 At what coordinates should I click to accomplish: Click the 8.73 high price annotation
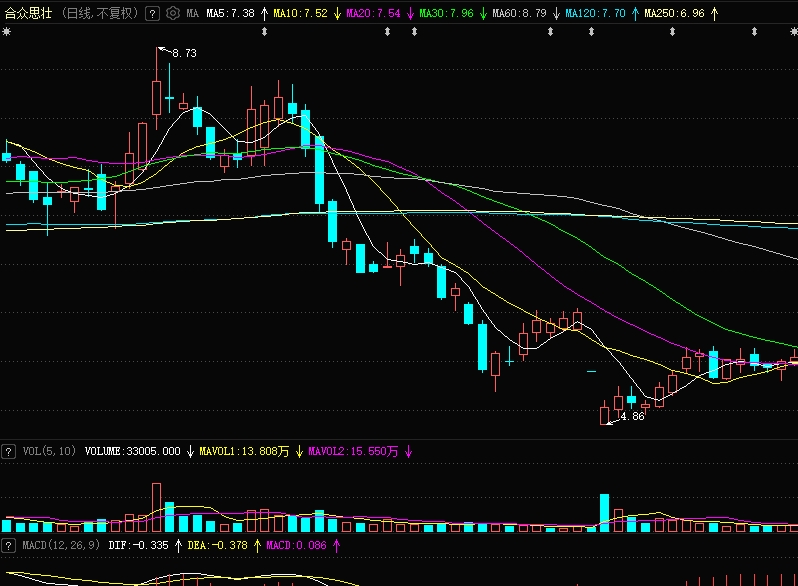(x=184, y=53)
